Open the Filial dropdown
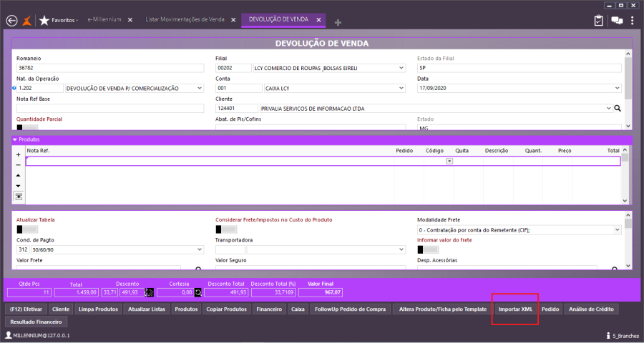The width and height of the screenshot is (644, 343). pyautogui.click(x=401, y=68)
